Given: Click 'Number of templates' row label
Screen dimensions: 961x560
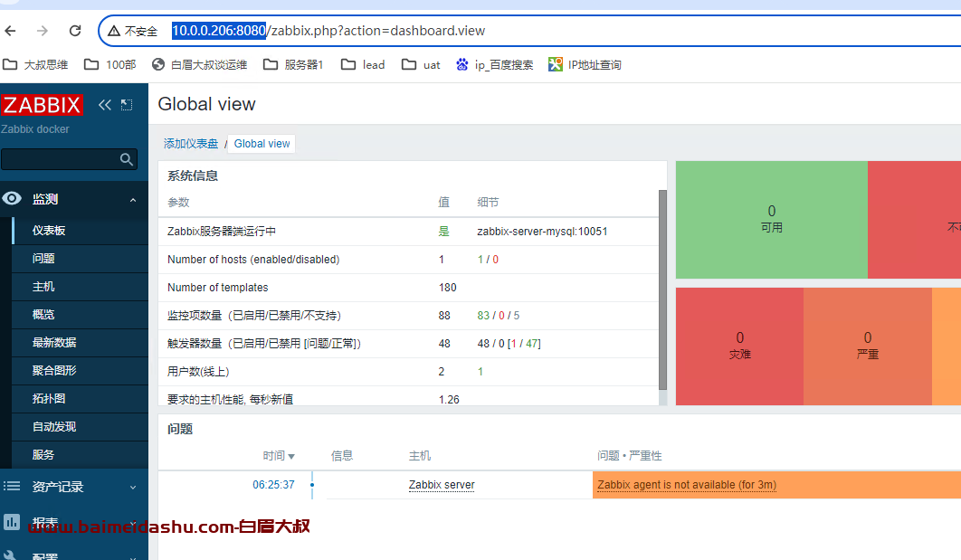Looking at the screenshot, I should pyautogui.click(x=217, y=288).
